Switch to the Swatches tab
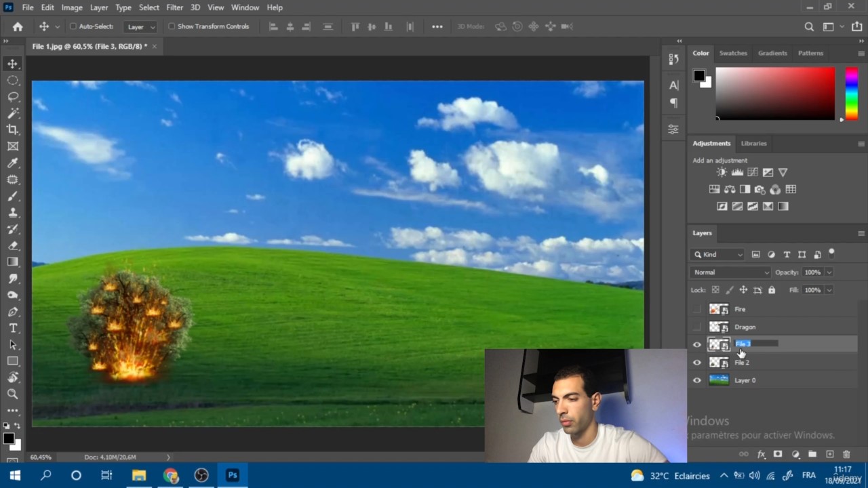868x488 pixels. point(733,53)
